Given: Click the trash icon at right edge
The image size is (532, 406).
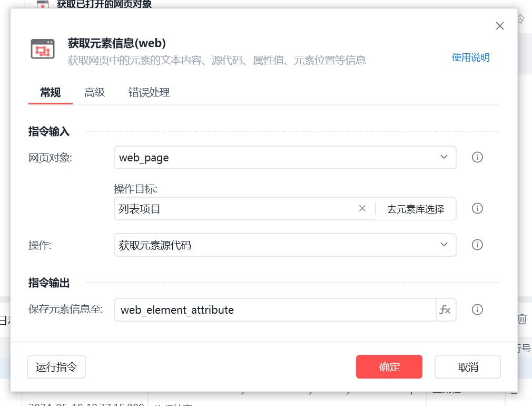Looking at the screenshot, I should pyautogui.click(x=522, y=319).
